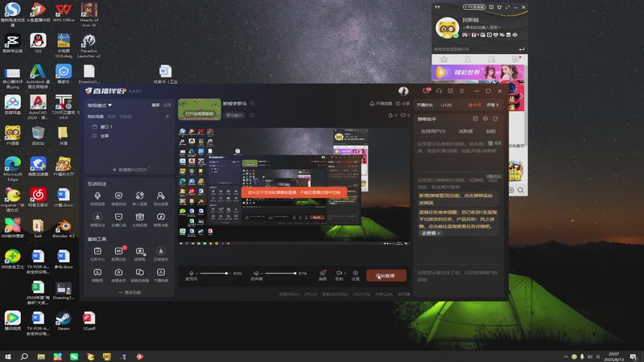Open message icon with red badge in 直播伴侣 title bar
644x362 pixels.
[427, 91]
